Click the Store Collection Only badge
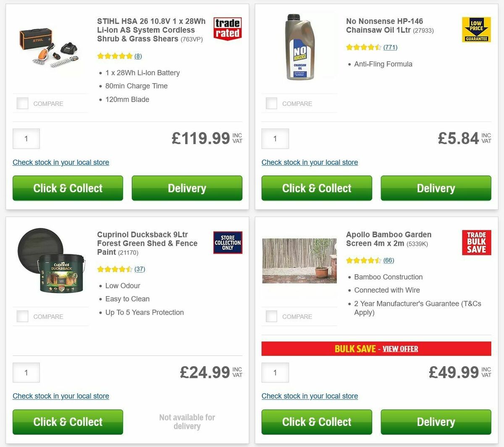 pos(227,242)
